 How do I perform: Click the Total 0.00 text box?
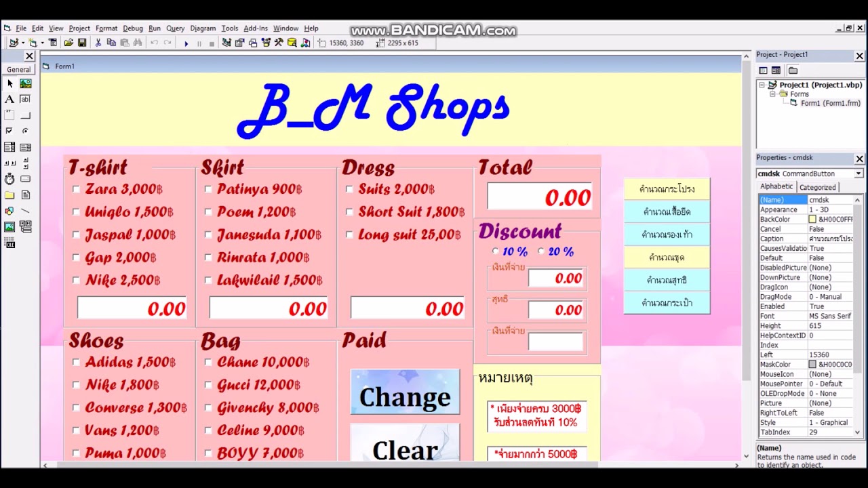(x=540, y=197)
